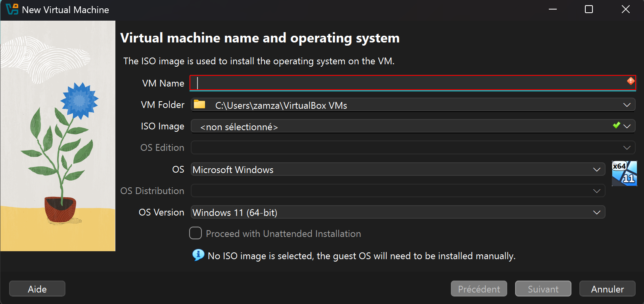The width and height of the screenshot is (644, 304).
Task: Click the VM Folder label
Action: 163,105
